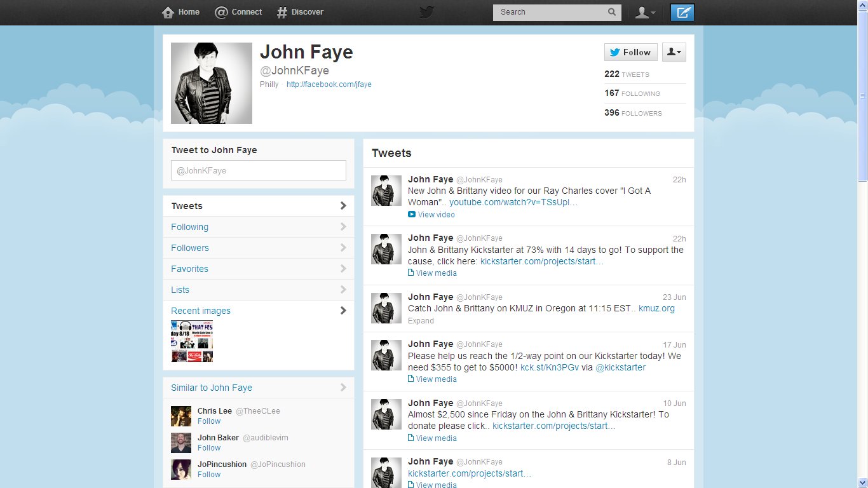Viewport: 868px width, 488px height.
Task: Open Lists in the profile sidebar
Action: 180,290
